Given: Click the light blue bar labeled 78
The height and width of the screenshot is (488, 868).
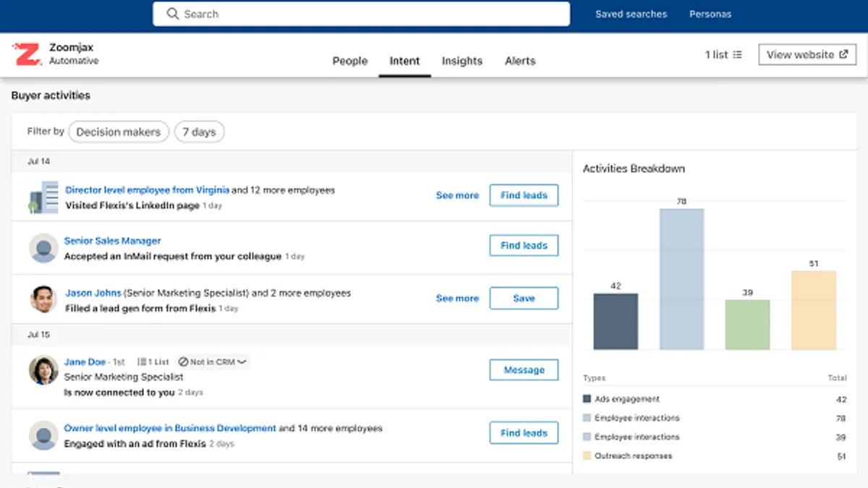Looking at the screenshot, I should point(681,279).
